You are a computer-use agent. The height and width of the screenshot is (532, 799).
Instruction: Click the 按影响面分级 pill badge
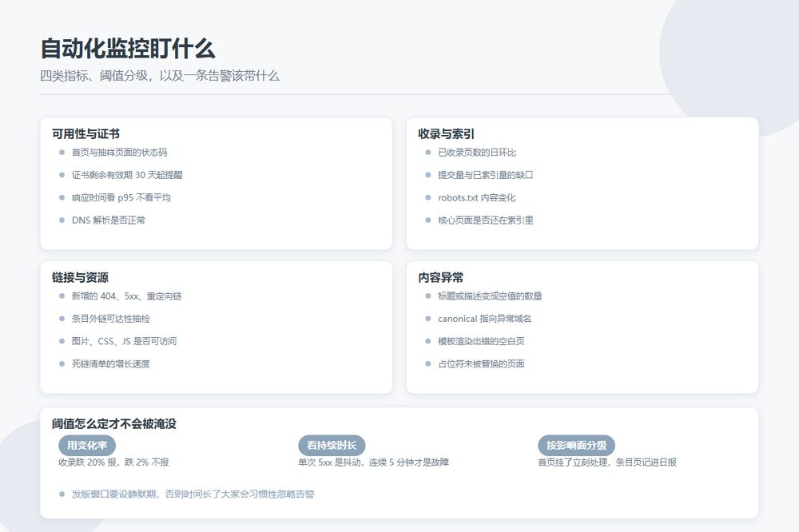[576, 446]
